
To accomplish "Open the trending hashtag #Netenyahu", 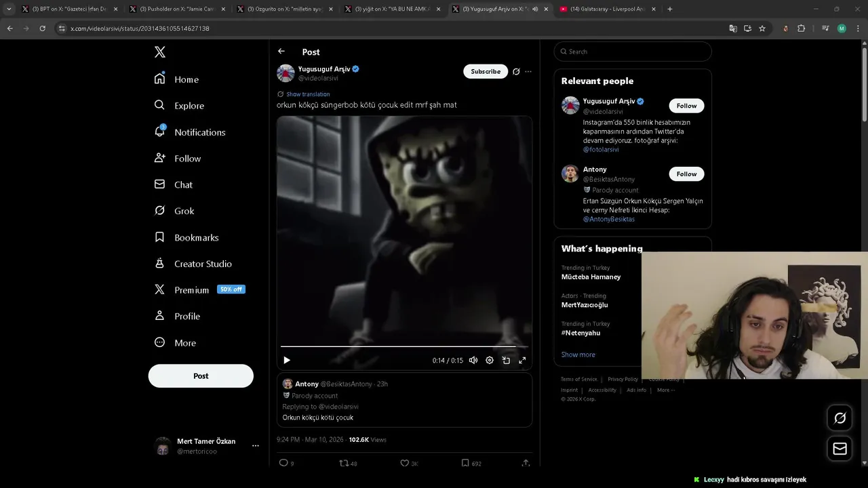I will pyautogui.click(x=580, y=333).
